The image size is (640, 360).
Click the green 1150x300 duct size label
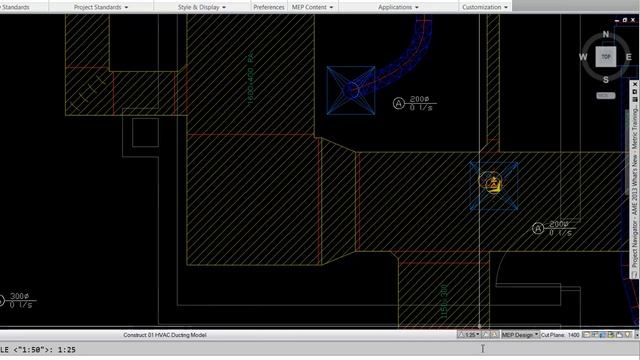pyautogui.click(x=444, y=301)
